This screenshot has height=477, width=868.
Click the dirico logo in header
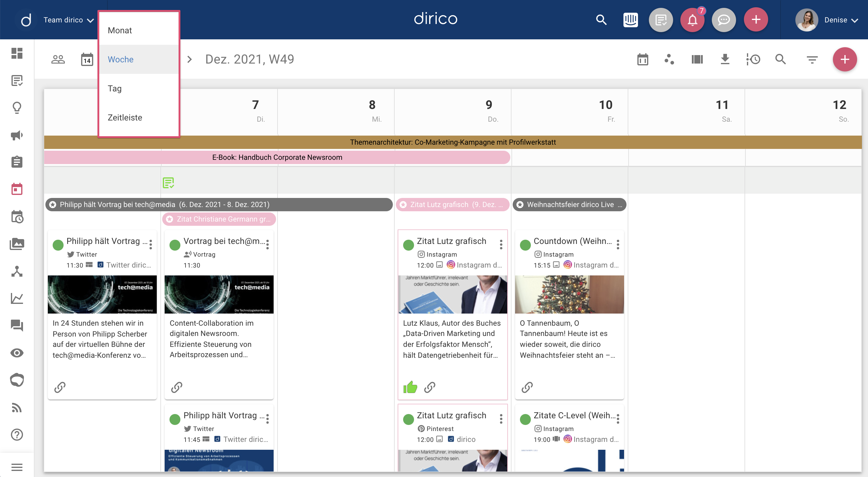(x=435, y=19)
